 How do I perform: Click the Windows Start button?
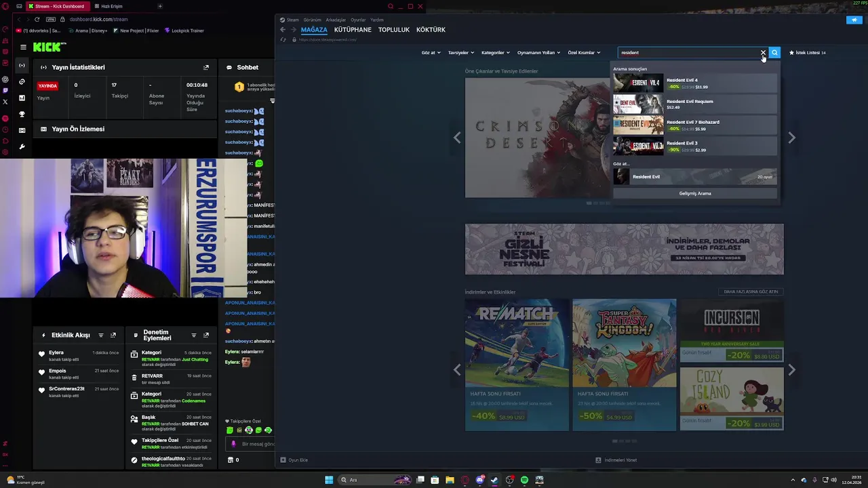click(x=329, y=480)
